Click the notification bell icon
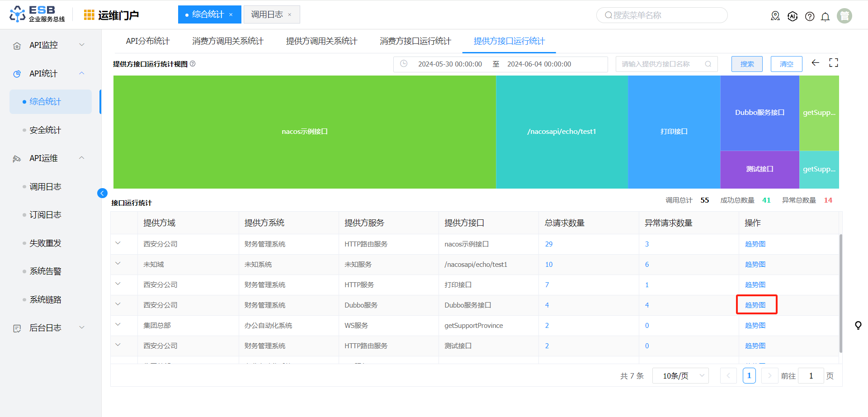Screen dimensions: 868x417 tap(825, 17)
